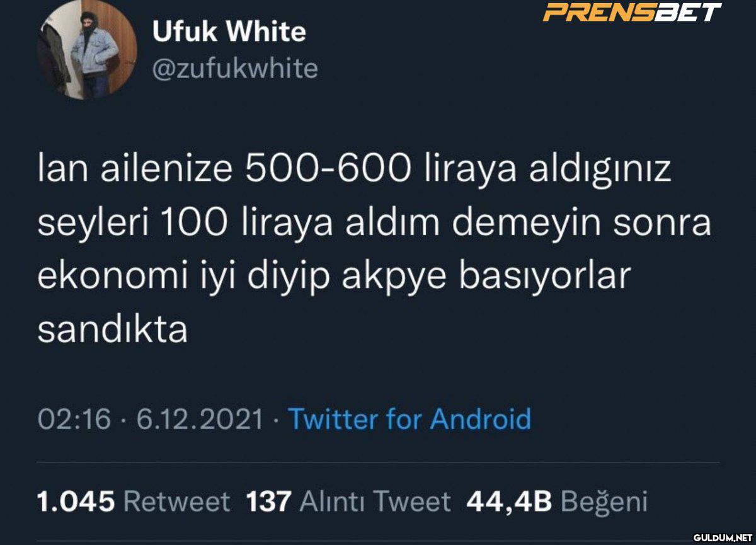Click the GULDUM.NET watermark

click(x=723, y=537)
